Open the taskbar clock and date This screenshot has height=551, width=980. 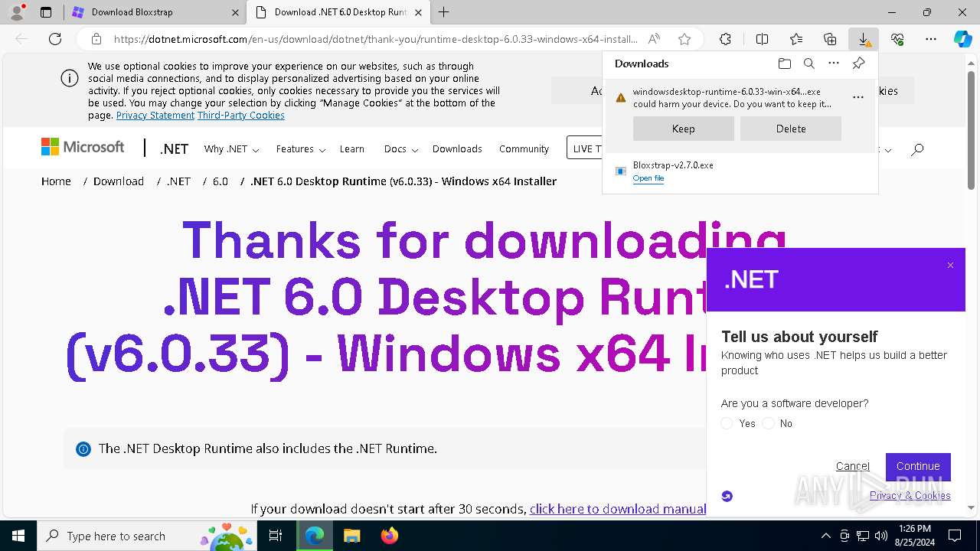914,536
